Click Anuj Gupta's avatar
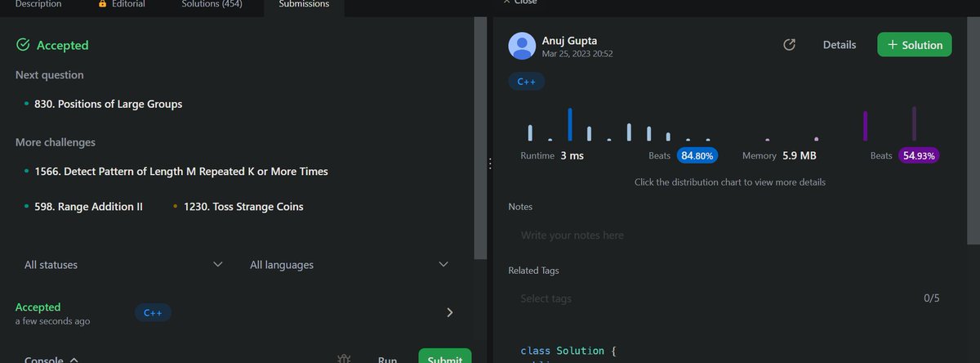Image resolution: width=980 pixels, height=363 pixels. pos(522,46)
